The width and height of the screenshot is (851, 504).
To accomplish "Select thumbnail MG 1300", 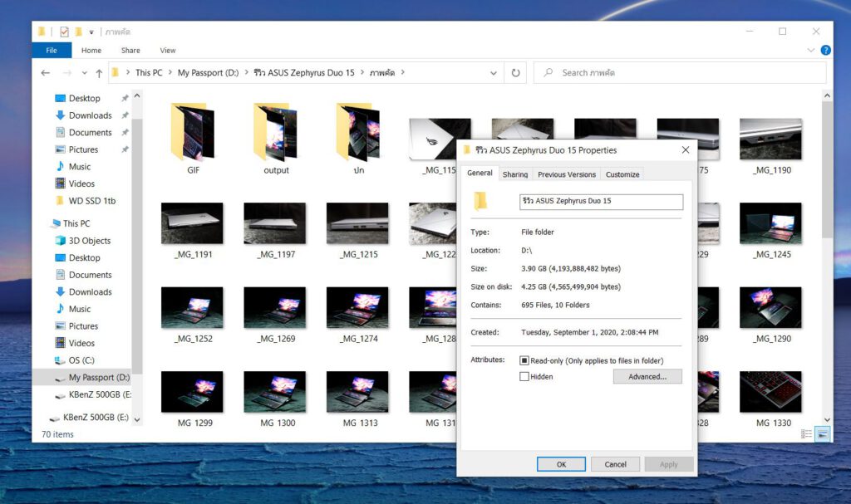I will (274, 392).
